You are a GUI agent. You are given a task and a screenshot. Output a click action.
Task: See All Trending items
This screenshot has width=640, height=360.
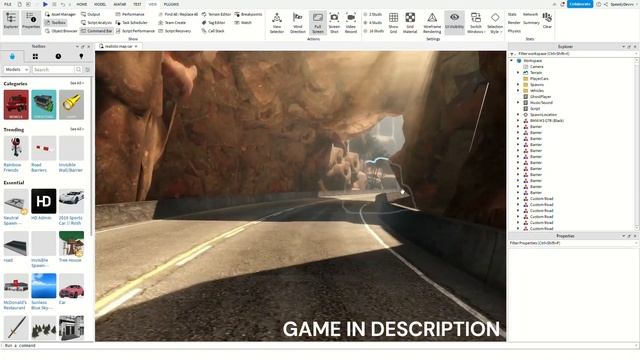[77, 129]
